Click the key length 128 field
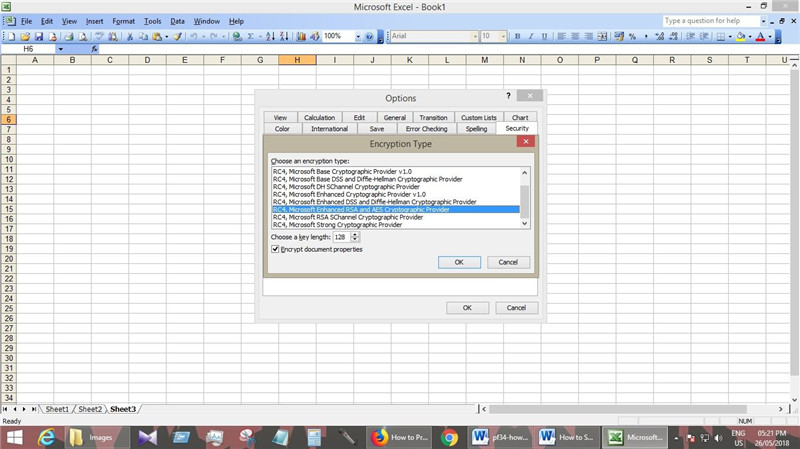 341,237
